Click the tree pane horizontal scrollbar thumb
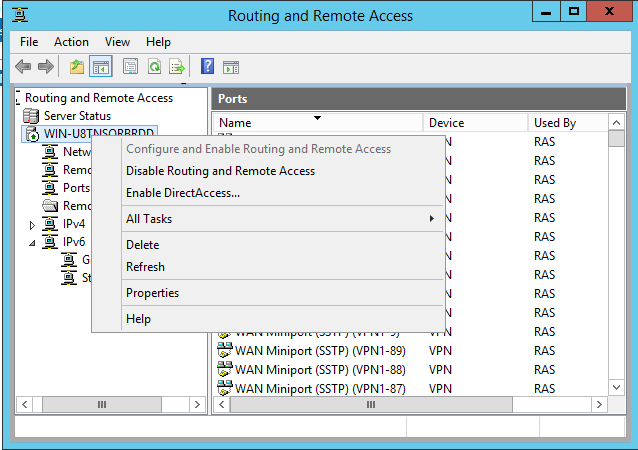 pos(102,404)
